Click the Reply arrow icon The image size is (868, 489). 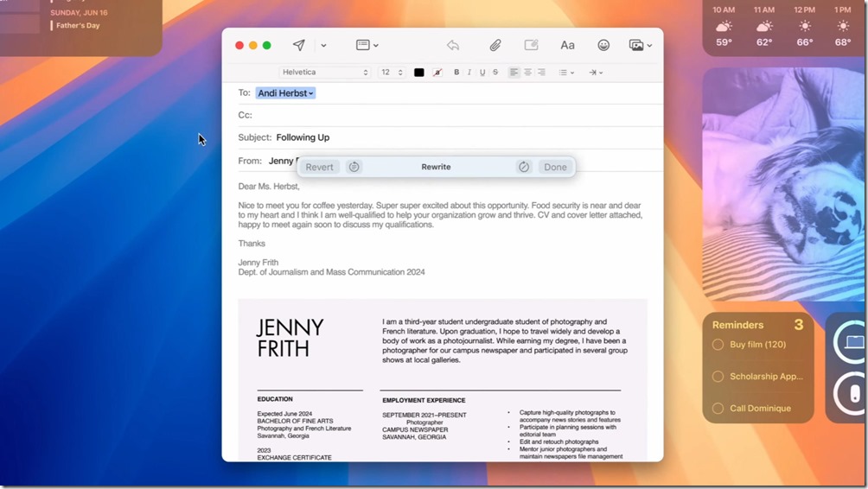(452, 46)
